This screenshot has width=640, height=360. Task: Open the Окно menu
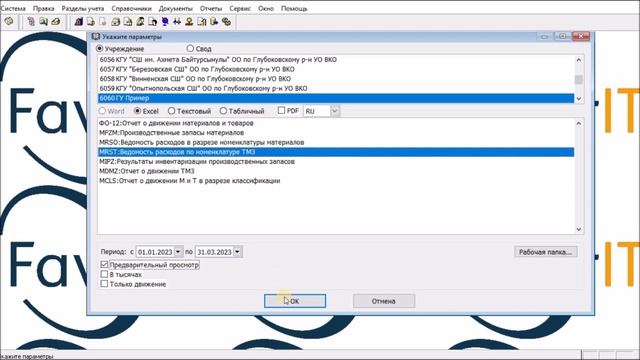coord(266,8)
